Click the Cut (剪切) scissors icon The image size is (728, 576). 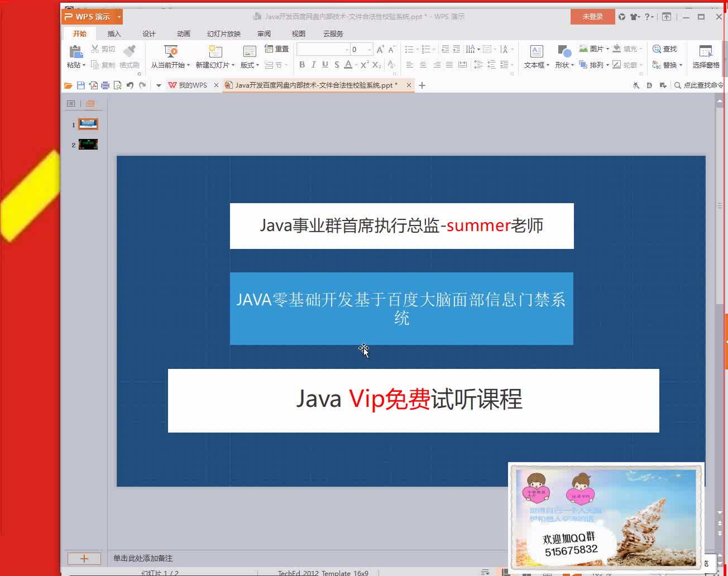point(95,49)
